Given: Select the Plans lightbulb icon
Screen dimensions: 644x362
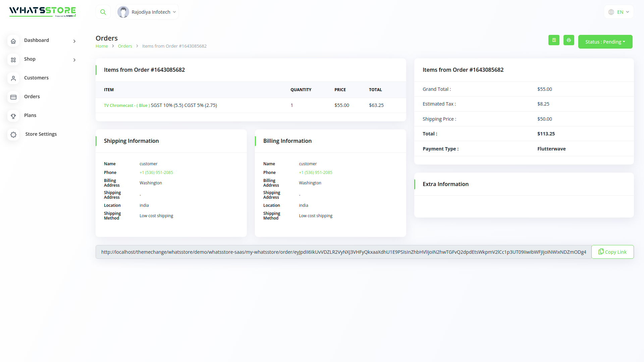Looking at the screenshot, I should (13, 116).
